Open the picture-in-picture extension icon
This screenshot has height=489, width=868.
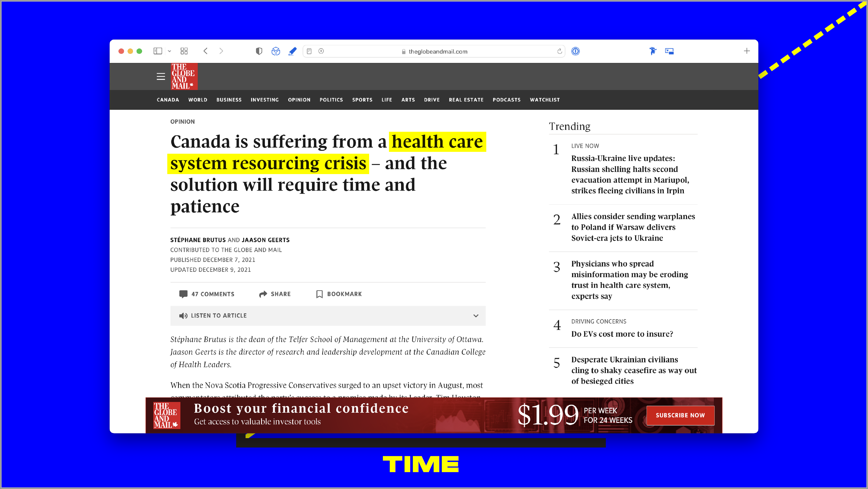669,51
